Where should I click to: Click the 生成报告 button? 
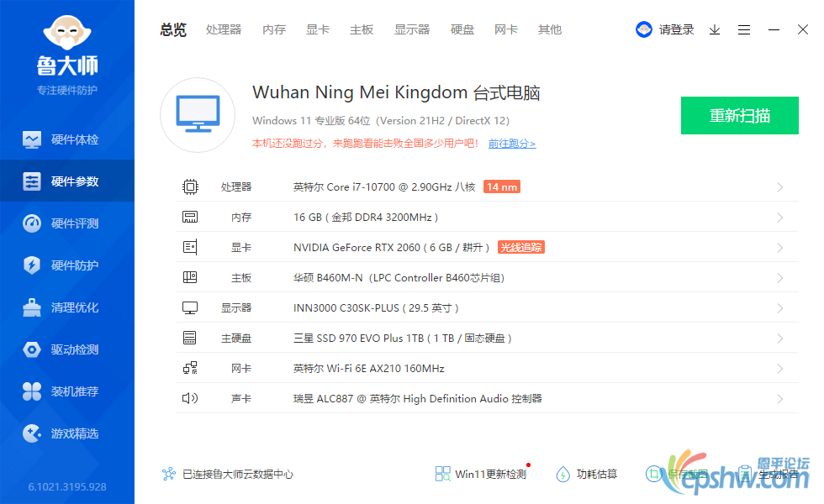[769, 474]
